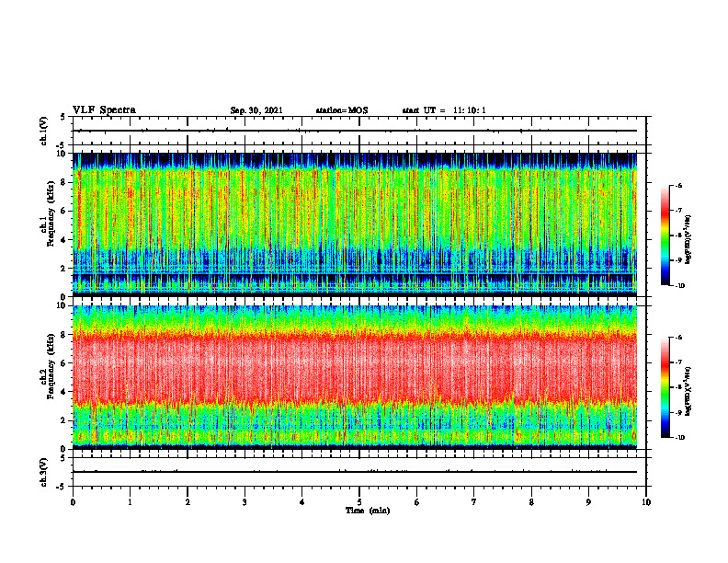Select the ch.2 "Frequency (kHz)" axis label
Viewport: 728px width, 563px height.
[51, 365]
